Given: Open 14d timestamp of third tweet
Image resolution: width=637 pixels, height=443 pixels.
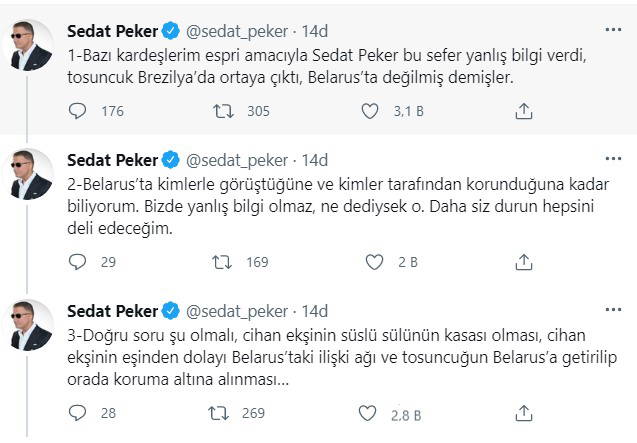Looking at the screenshot, I should tap(314, 310).
